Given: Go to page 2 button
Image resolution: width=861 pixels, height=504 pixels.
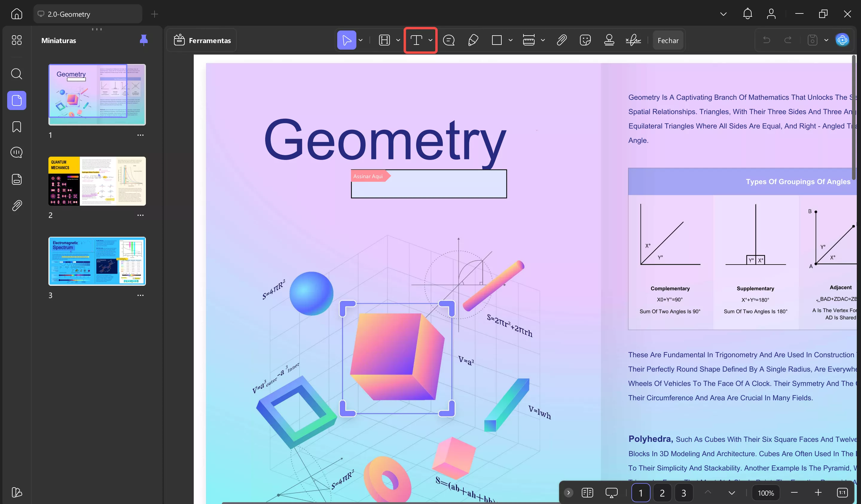Looking at the screenshot, I should point(662,493).
